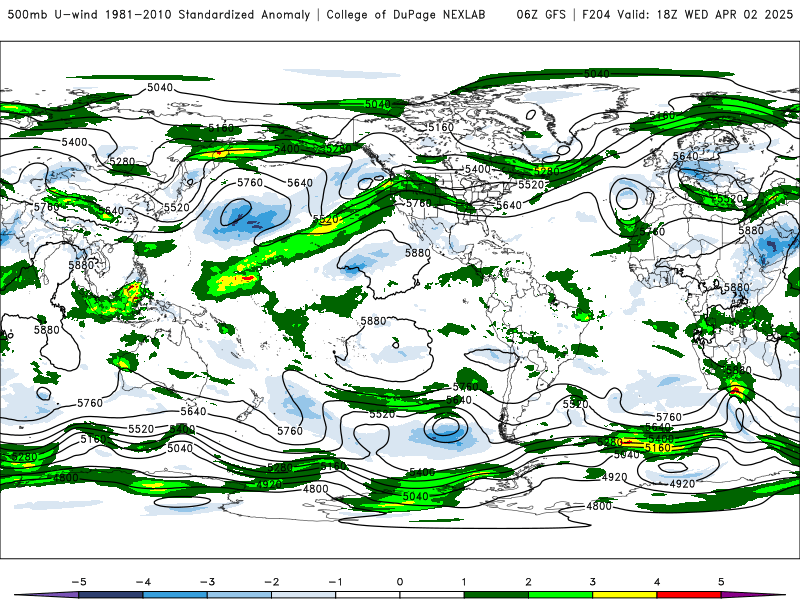Click the '2' colorbar scale label
This screenshot has width=800, height=600.
point(528,582)
